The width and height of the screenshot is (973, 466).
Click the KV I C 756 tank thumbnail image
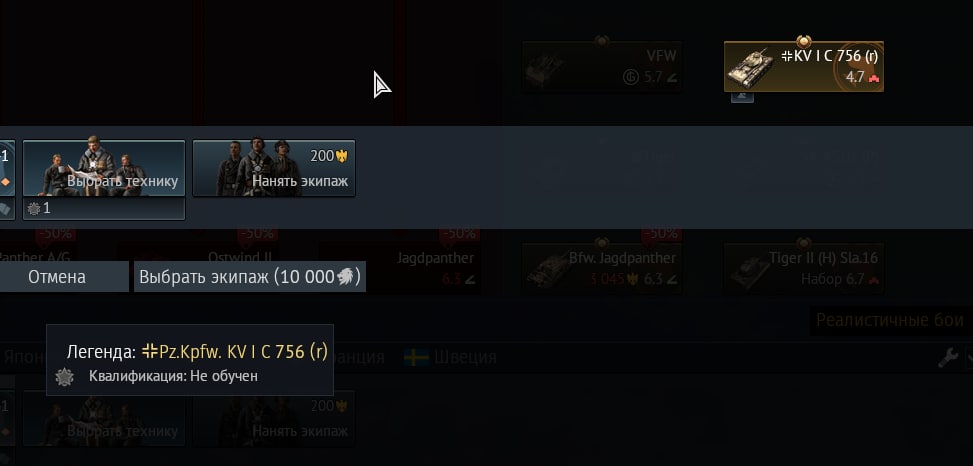tap(752, 67)
